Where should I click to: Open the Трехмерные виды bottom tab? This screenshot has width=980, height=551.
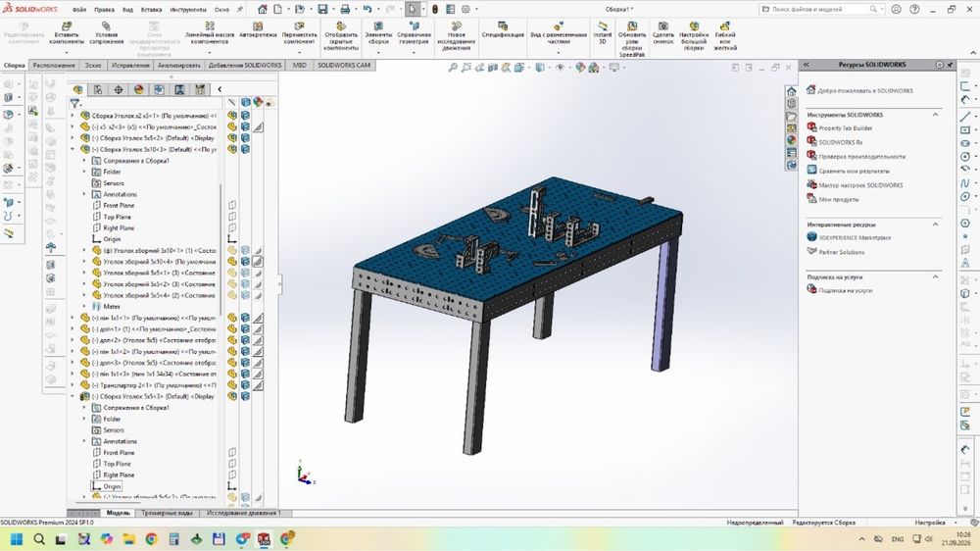167,513
